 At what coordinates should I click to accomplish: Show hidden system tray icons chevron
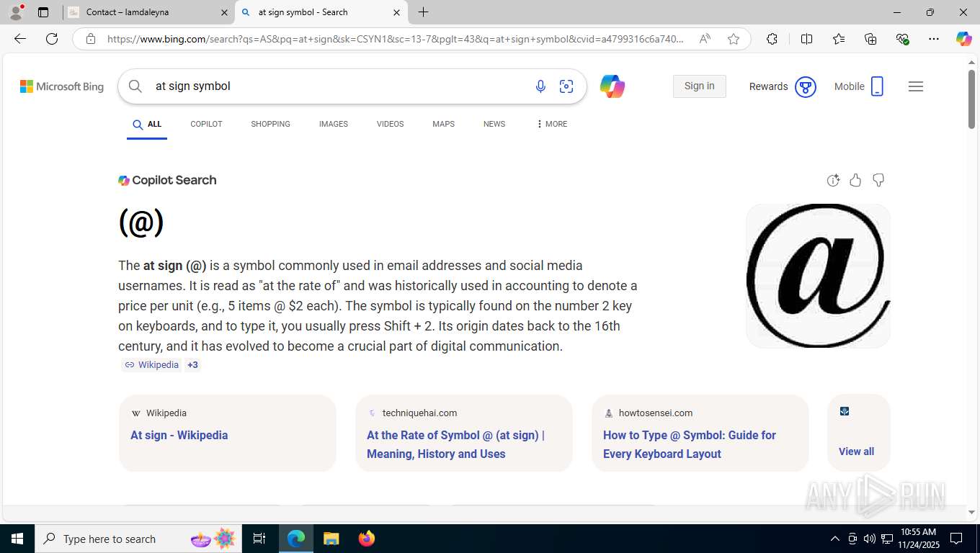(x=835, y=539)
